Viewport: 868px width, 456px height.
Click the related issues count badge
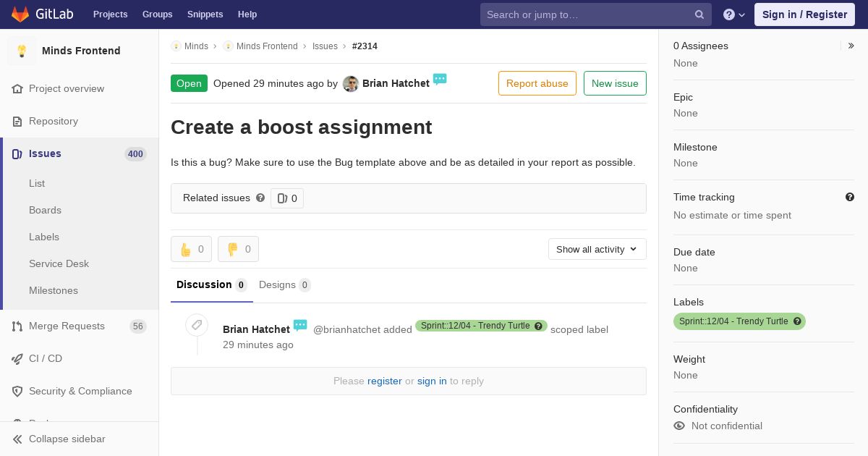click(x=287, y=198)
